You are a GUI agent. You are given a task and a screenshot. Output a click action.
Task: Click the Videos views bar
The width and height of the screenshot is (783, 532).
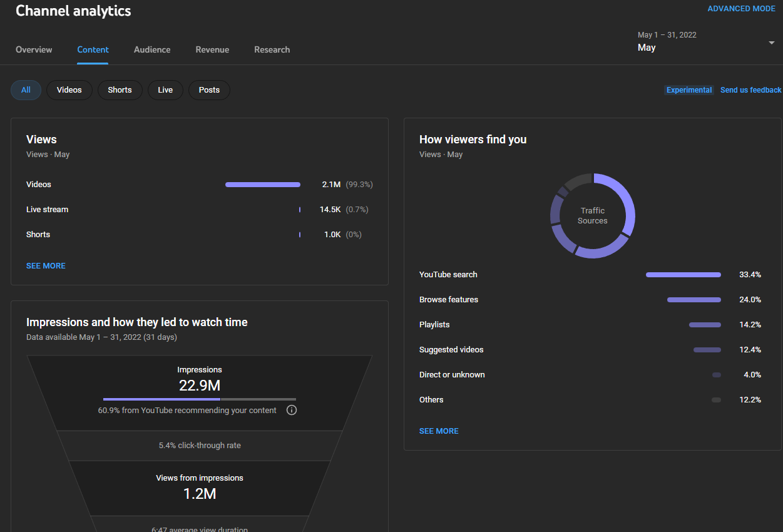[x=262, y=185]
